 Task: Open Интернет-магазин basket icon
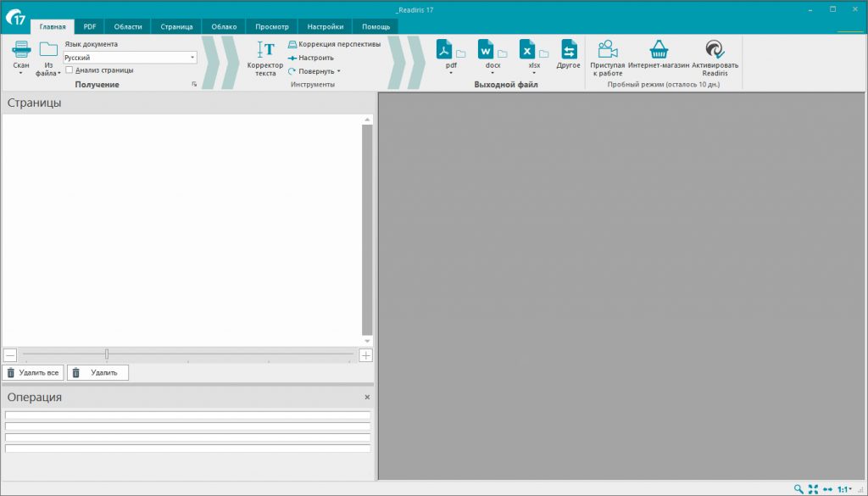tap(659, 50)
